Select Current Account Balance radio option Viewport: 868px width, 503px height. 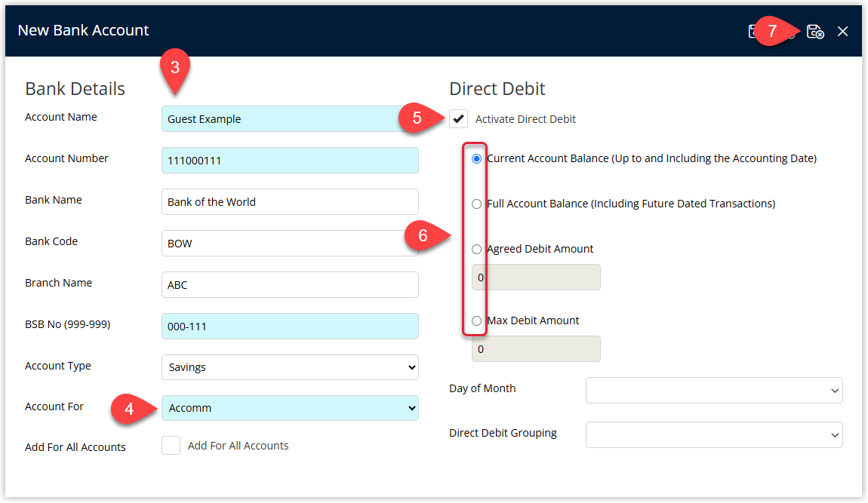476,159
